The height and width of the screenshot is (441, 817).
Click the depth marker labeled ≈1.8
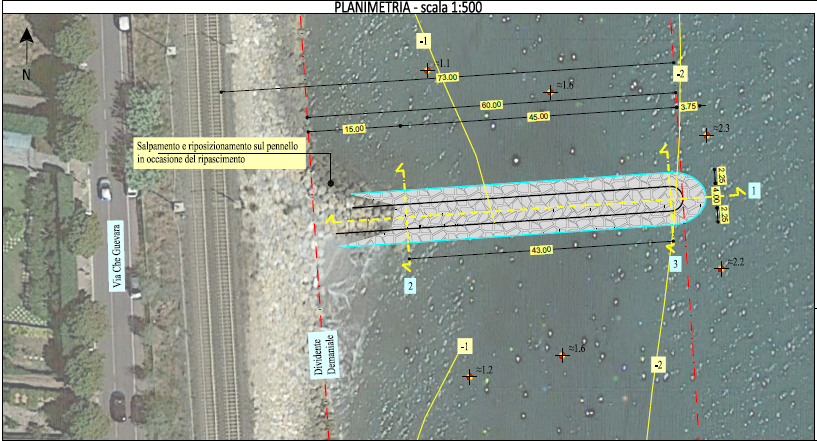[549, 93]
